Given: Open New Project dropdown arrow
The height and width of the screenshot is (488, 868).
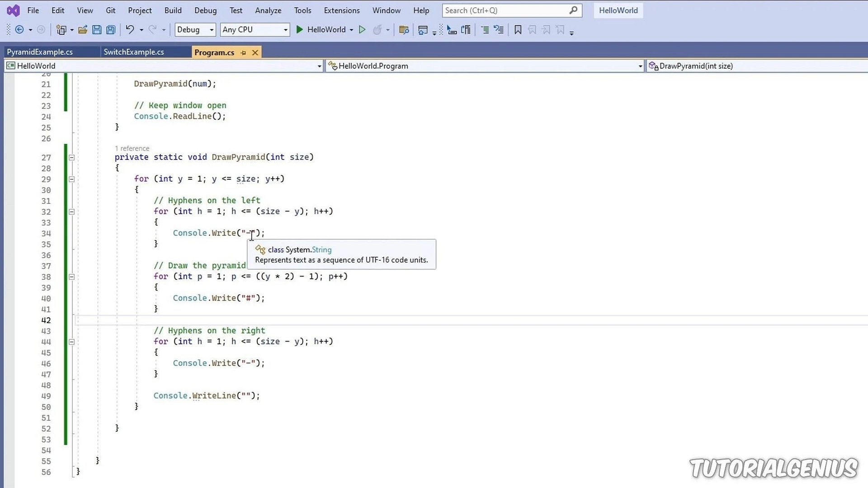Looking at the screenshot, I should pyautogui.click(x=72, y=30).
